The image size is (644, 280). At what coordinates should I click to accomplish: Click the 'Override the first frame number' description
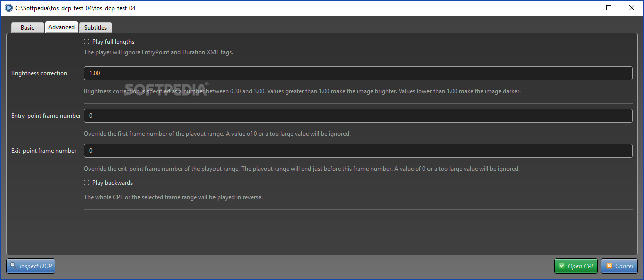(x=217, y=134)
